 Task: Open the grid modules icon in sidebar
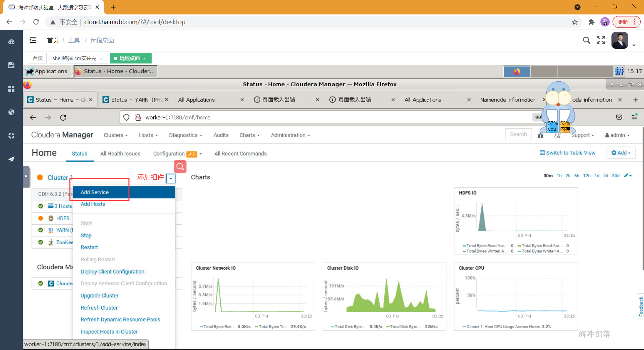click(x=11, y=89)
